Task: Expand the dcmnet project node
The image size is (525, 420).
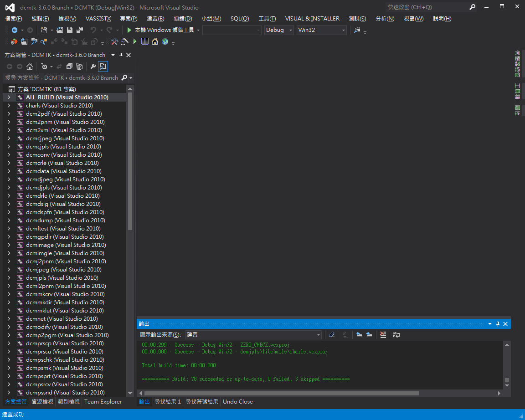Action: tap(9, 319)
